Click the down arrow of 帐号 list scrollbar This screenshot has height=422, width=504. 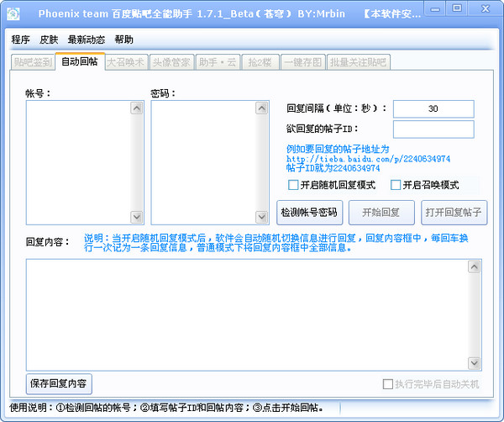tap(137, 217)
